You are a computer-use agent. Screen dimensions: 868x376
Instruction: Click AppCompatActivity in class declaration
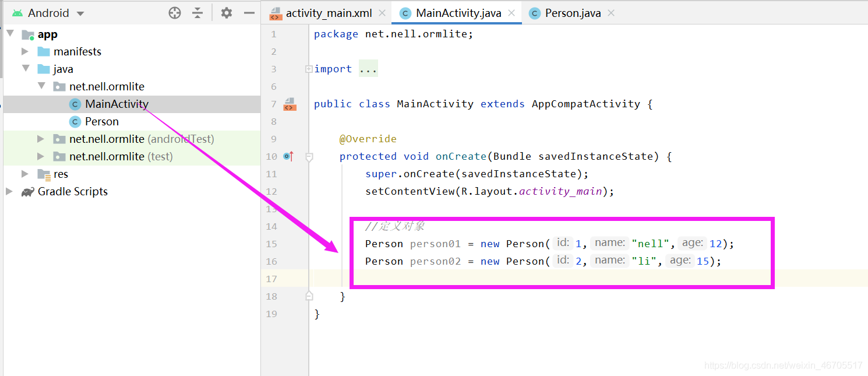(586, 104)
